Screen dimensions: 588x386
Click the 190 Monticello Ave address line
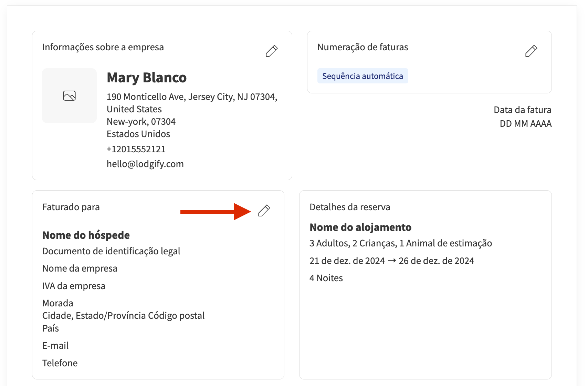click(x=192, y=97)
